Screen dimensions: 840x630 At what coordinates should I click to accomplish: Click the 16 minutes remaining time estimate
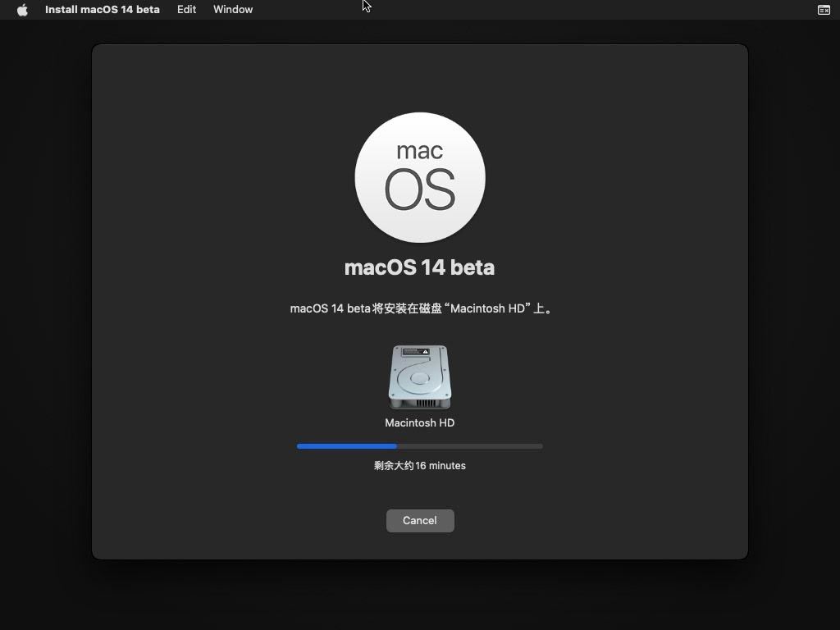click(x=420, y=466)
